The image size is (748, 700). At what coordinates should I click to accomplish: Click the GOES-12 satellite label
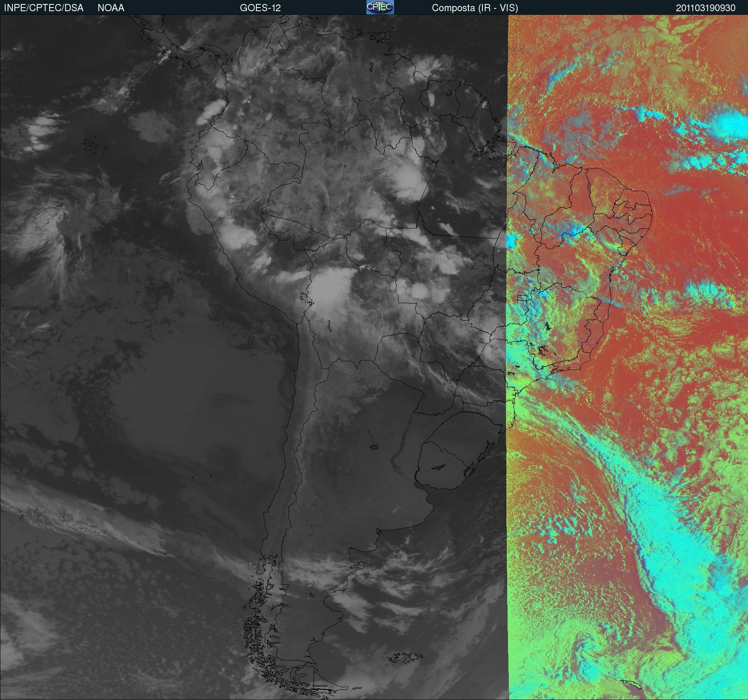(x=260, y=8)
